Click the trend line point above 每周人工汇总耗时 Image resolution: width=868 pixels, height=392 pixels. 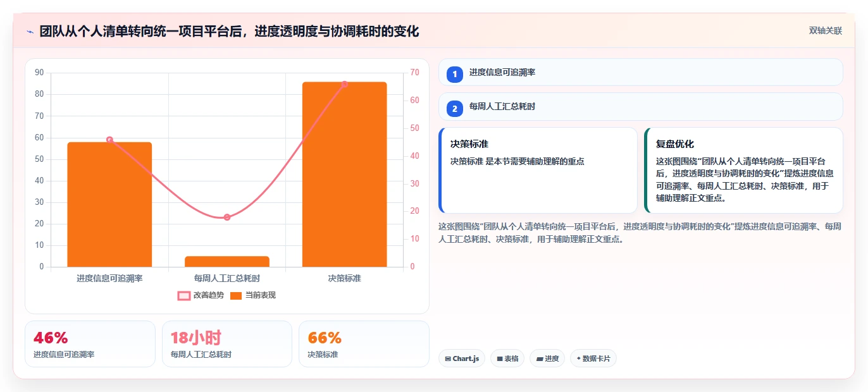tap(227, 217)
